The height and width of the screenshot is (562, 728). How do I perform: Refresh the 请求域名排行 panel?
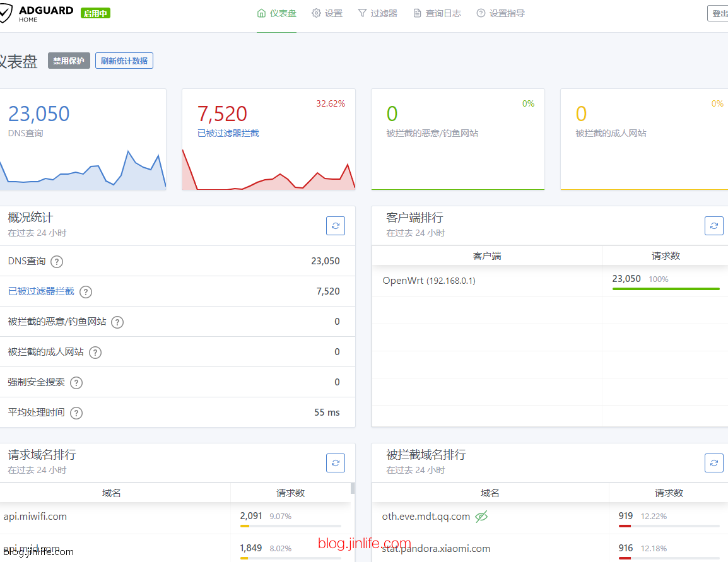click(335, 463)
